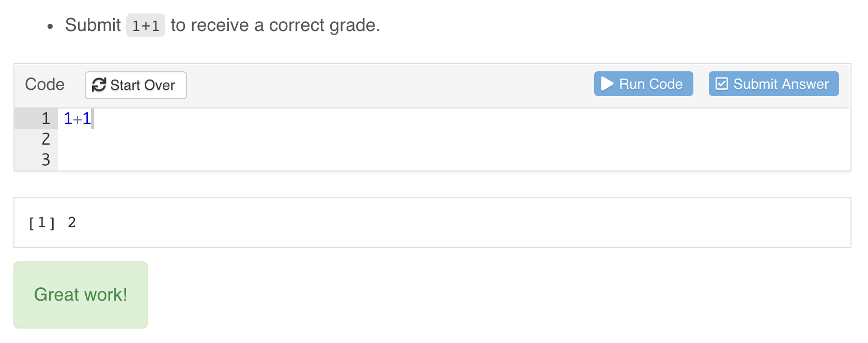Click the inline 1+1 code snippet in instructions
This screenshot has width=868, height=343.
tap(145, 26)
